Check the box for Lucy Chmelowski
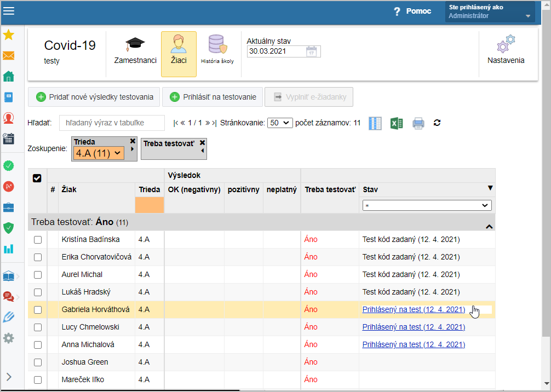Viewport: 551px width, 392px height. click(x=38, y=328)
